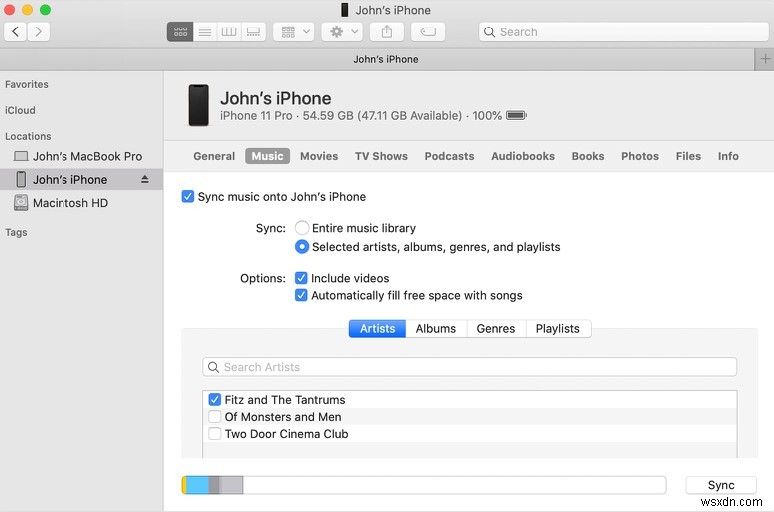This screenshot has height=512, width=774.
Task: Click the battery level icon
Action: point(516,116)
